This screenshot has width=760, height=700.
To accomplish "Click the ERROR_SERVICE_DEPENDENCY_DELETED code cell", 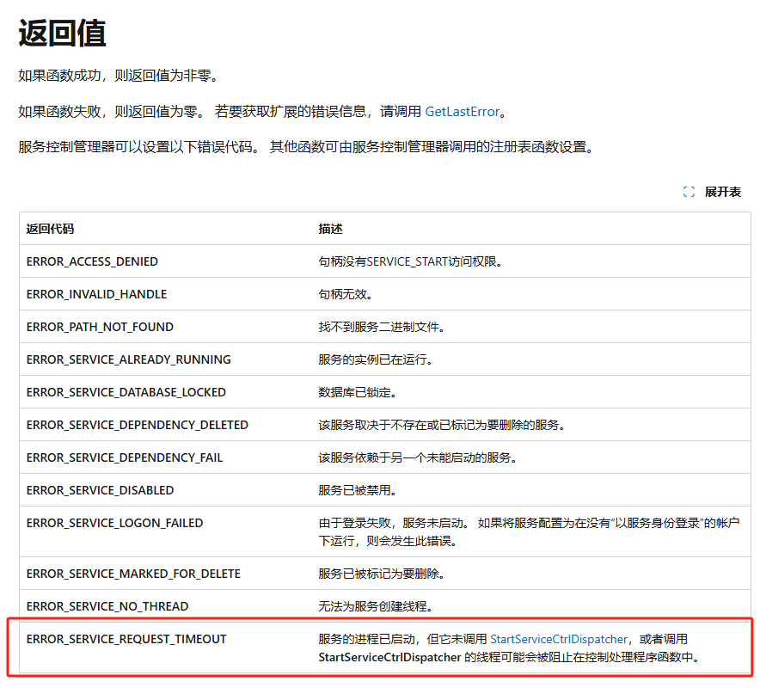I will pyautogui.click(x=137, y=425).
